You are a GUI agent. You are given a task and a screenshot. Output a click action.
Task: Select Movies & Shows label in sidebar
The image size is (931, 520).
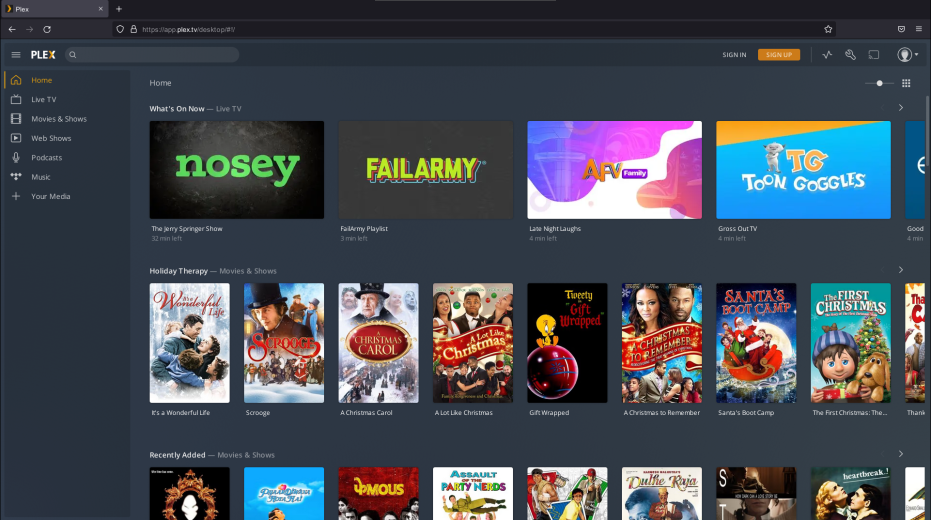(x=59, y=119)
